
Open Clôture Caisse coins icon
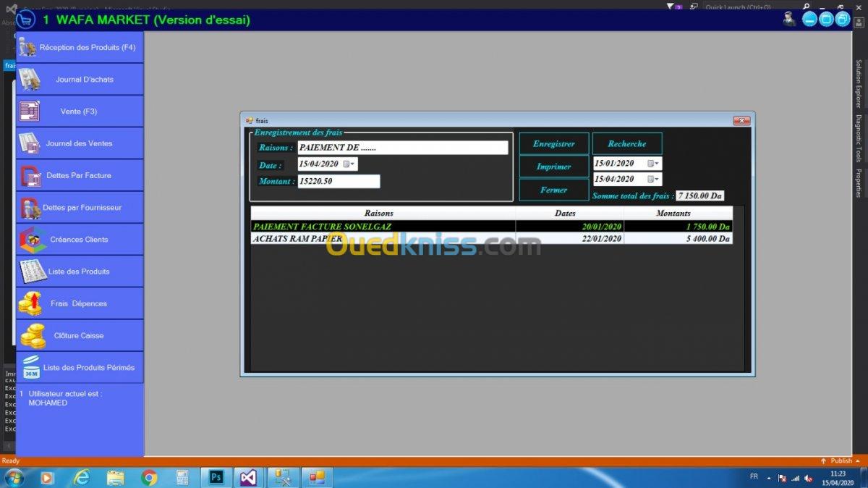tap(33, 336)
